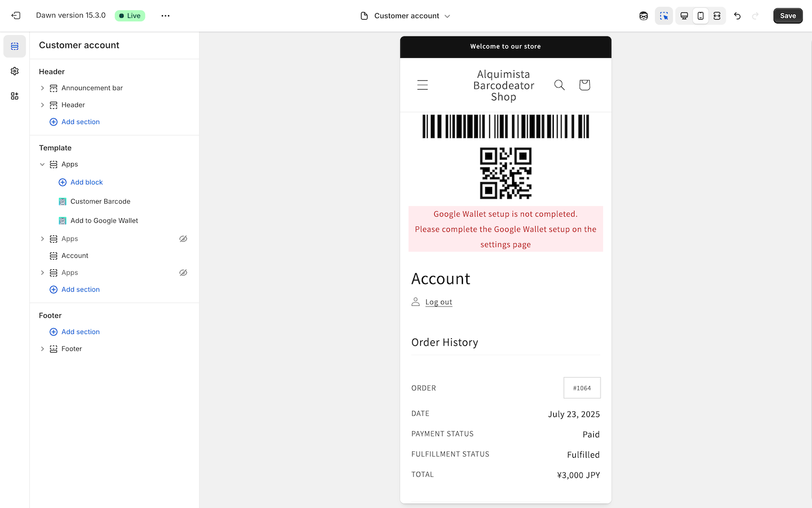This screenshot has width=812, height=508.
Task: Open the Customer account template dropdown
Action: (x=405, y=16)
